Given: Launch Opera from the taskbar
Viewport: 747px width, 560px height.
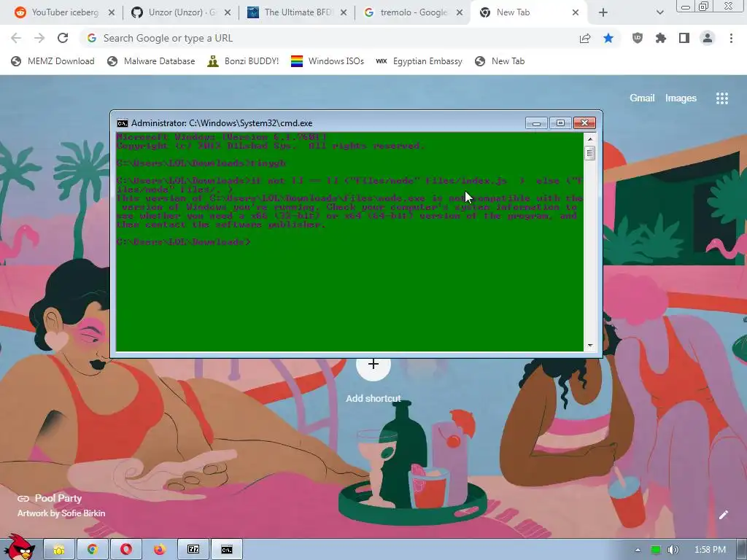Looking at the screenshot, I should point(126,550).
